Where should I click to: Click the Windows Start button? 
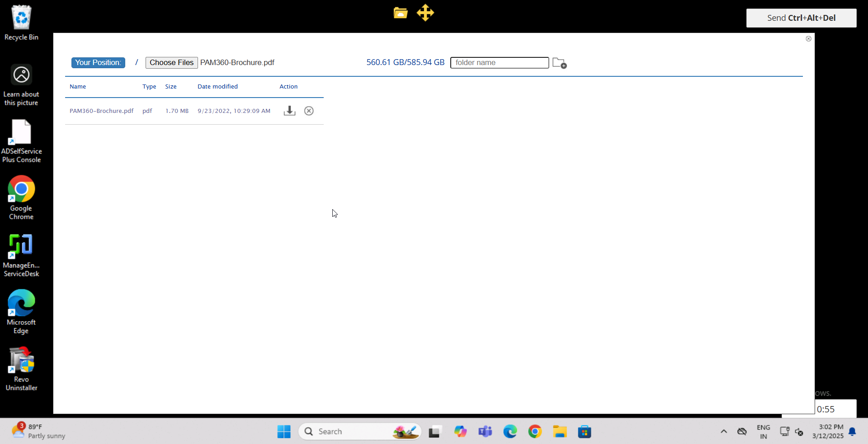283,431
